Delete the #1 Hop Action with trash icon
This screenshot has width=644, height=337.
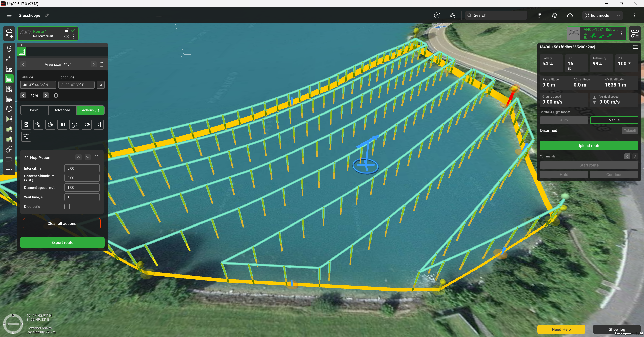tap(97, 157)
